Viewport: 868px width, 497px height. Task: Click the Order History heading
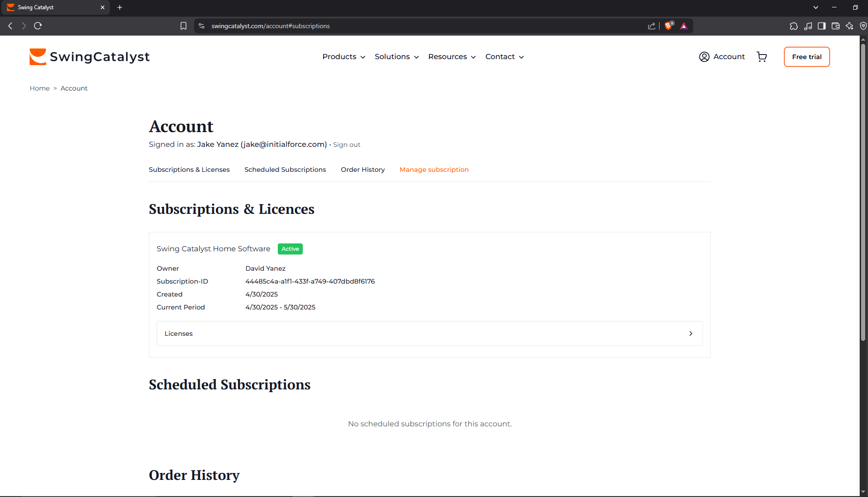pos(194,475)
